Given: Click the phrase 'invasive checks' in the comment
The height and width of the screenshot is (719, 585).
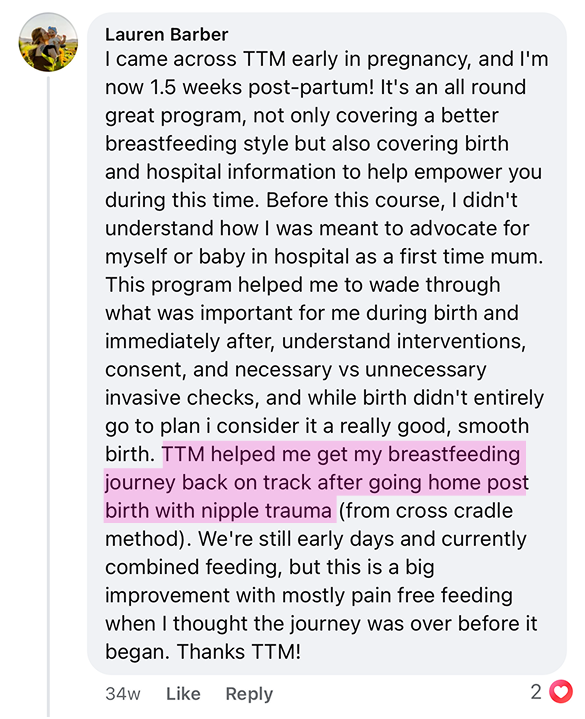Looking at the screenshot, I should (x=179, y=398).
